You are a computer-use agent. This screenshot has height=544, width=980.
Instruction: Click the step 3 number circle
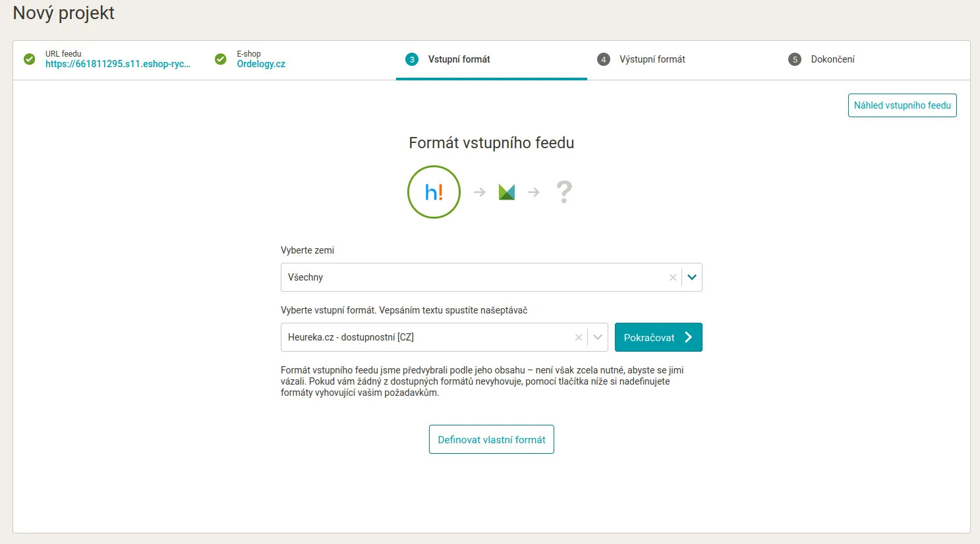click(x=412, y=59)
